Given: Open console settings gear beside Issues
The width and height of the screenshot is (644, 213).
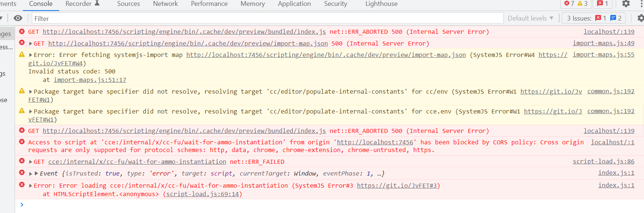Looking at the screenshot, I should pos(640,18).
